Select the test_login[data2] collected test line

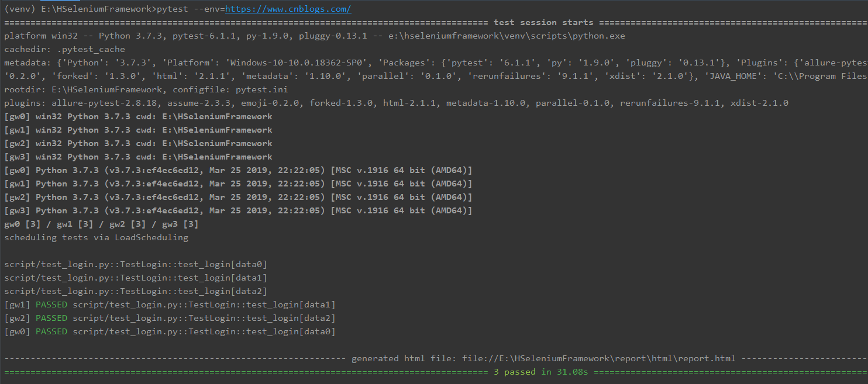pyautogui.click(x=136, y=292)
